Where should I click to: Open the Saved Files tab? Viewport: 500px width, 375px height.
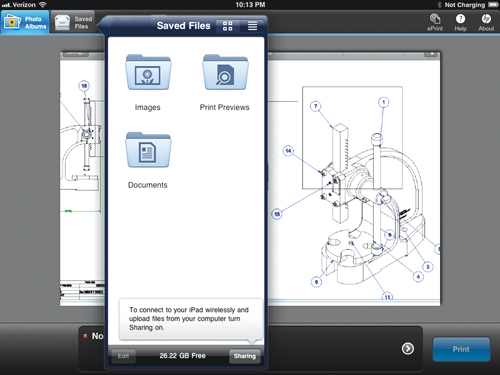click(74, 22)
